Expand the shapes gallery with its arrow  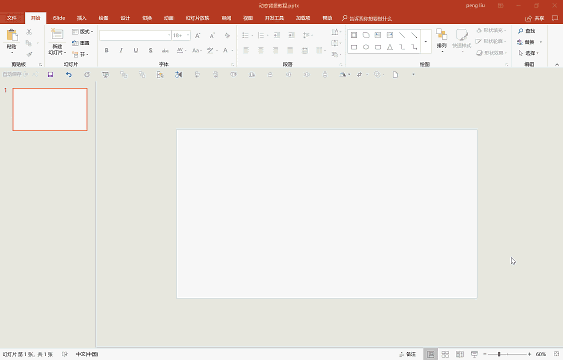tap(426, 42)
